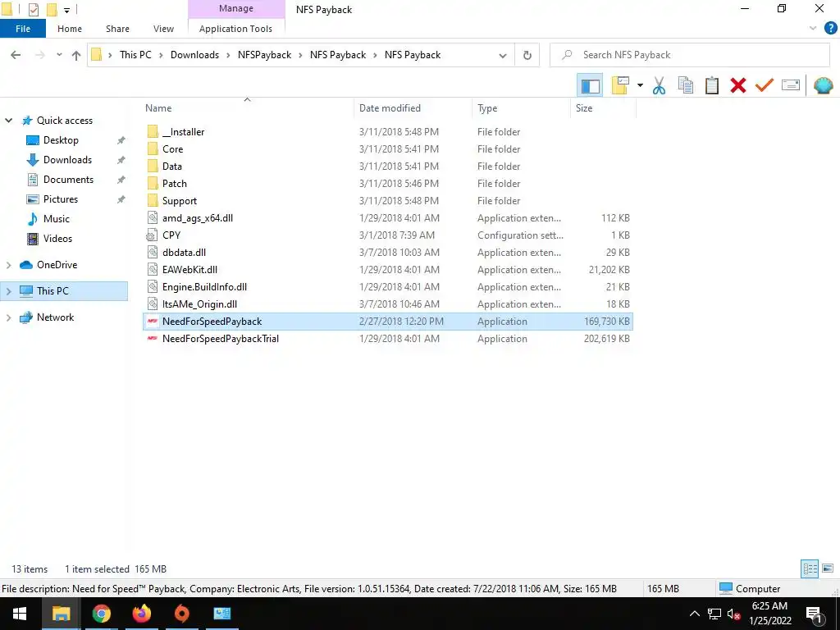Select NeedForSpeedPaybackTrial application

(220, 339)
